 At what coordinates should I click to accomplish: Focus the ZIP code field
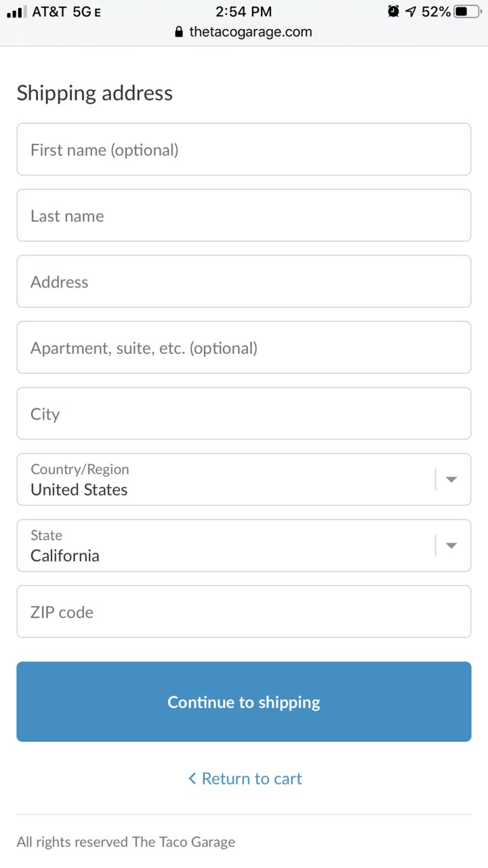(244, 612)
